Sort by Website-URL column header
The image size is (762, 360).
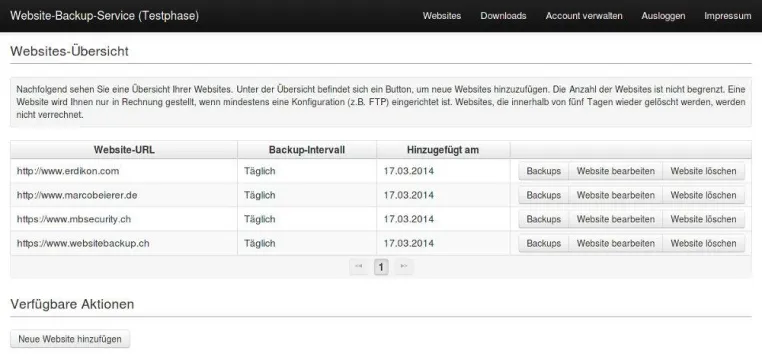click(124, 150)
